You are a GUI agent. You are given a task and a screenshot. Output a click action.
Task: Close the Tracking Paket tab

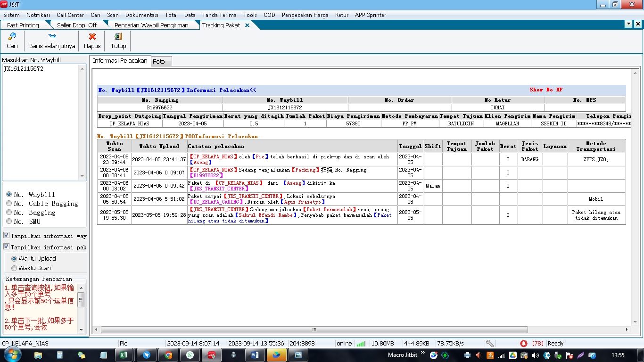click(x=247, y=25)
